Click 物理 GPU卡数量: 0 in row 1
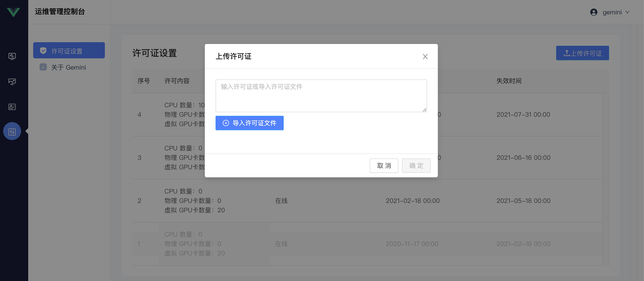644x281 pixels. coord(192,244)
